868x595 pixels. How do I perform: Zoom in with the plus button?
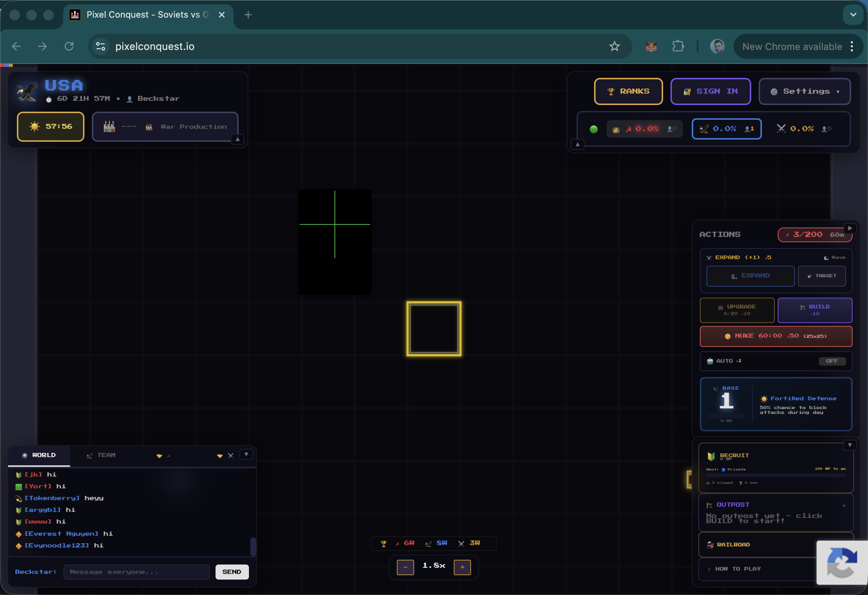(x=462, y=567)
